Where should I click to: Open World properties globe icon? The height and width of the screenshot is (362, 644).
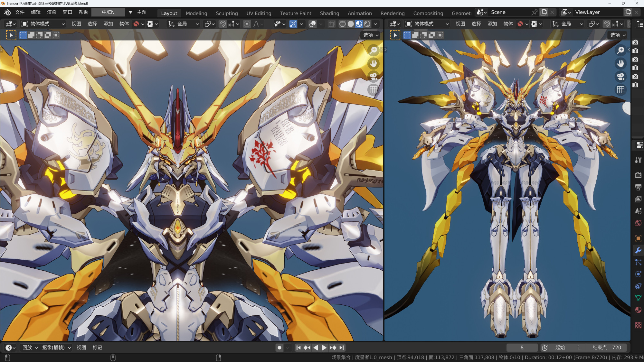[x=638, y=223]
